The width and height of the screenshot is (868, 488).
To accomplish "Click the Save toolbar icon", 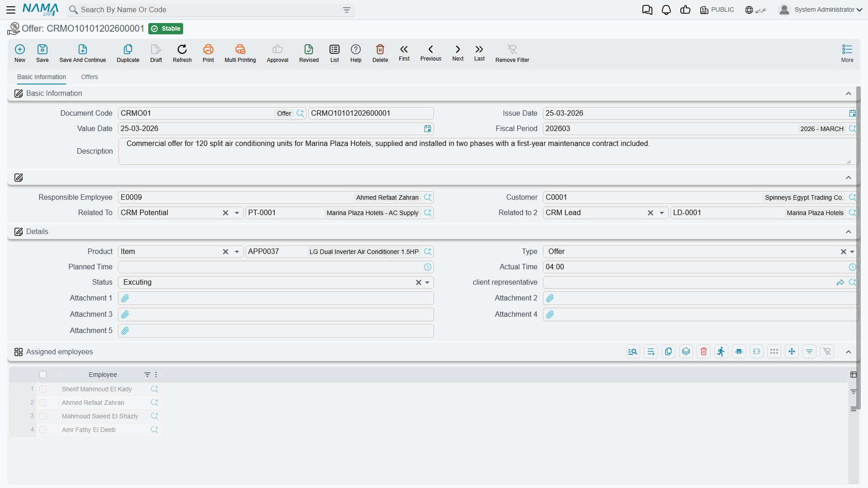I will (42, 53).
